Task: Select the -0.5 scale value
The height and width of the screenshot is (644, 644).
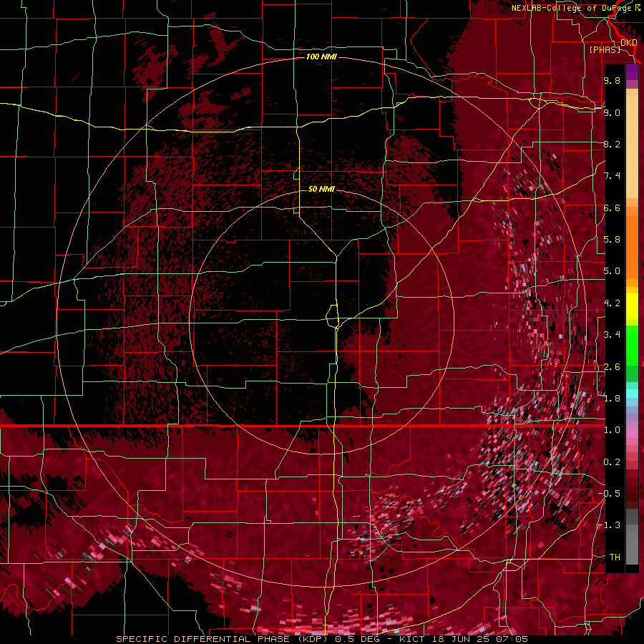Action: click(x=610, y=493)
